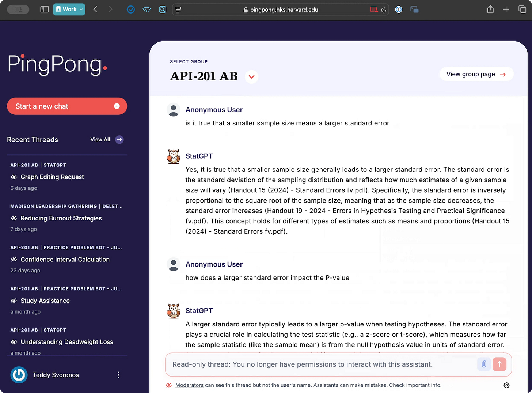
Task: Click the '6 days ago' timestamp
Action: pos(24,188)
